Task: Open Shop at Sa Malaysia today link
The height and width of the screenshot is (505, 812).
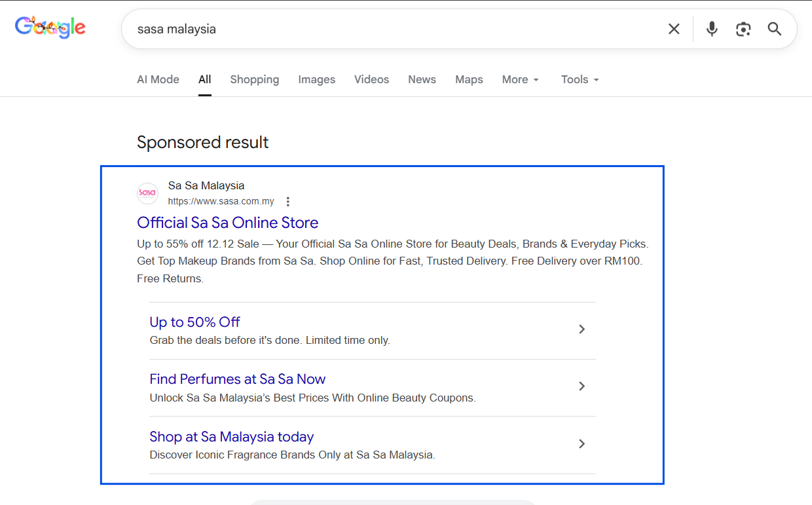Action: point(232,436)
